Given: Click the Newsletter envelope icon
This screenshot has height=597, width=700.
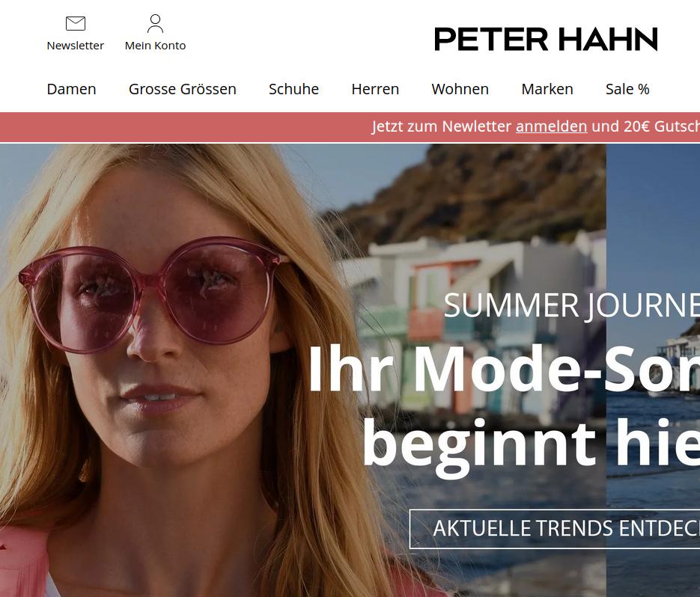Looking at the screenshot, I should tap(76, 23).
